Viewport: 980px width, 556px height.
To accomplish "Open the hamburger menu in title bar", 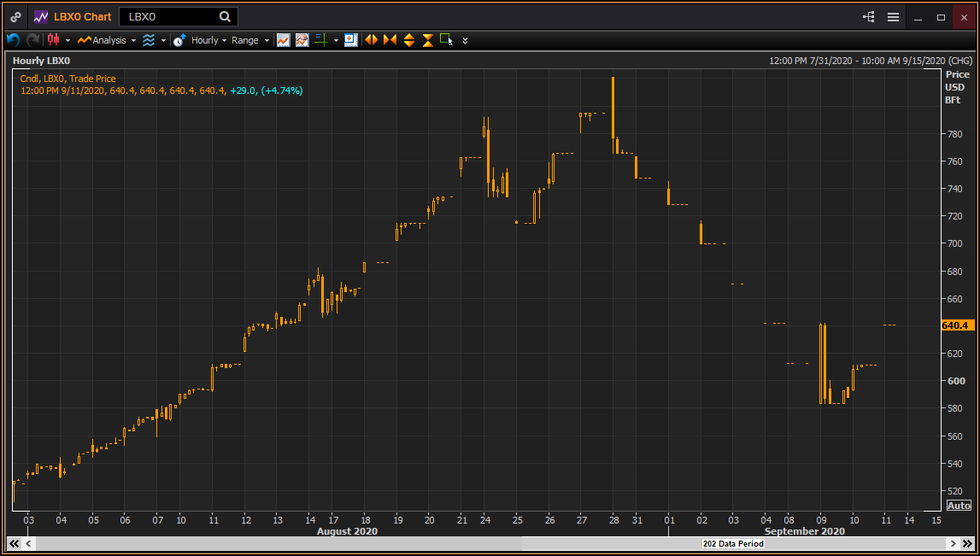I will [893, 17].
